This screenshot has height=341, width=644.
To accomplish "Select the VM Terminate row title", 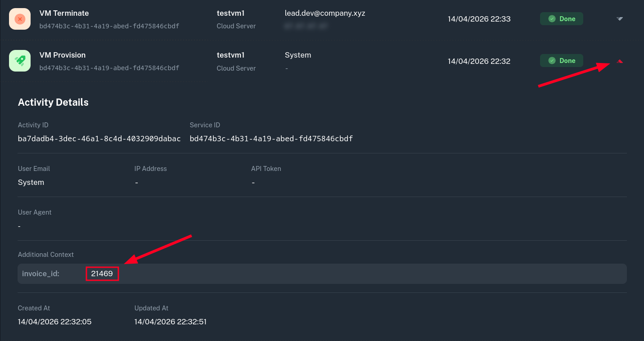I will click(x=64, y=13).
